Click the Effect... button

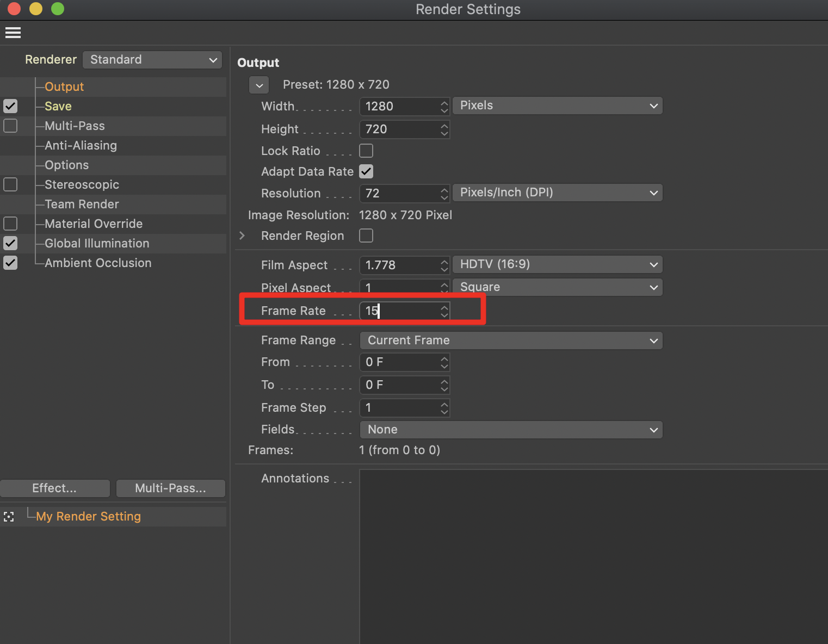pyautogui.click(x=55, y=488)
